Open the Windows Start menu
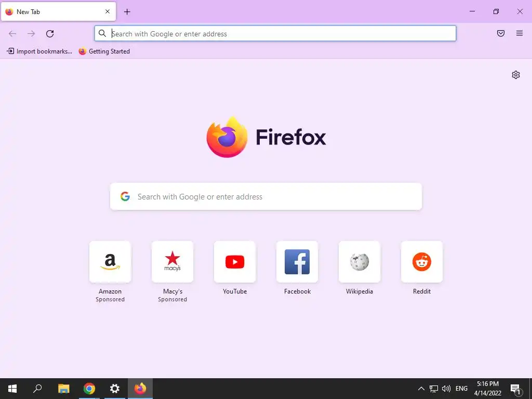532x399 pixels. click(12, 389)
